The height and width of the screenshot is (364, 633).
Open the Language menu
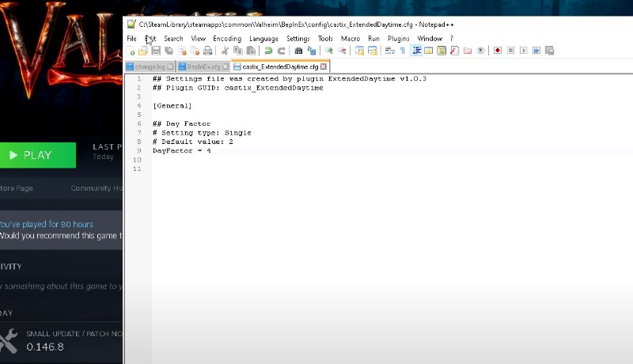tap(263, 38)
